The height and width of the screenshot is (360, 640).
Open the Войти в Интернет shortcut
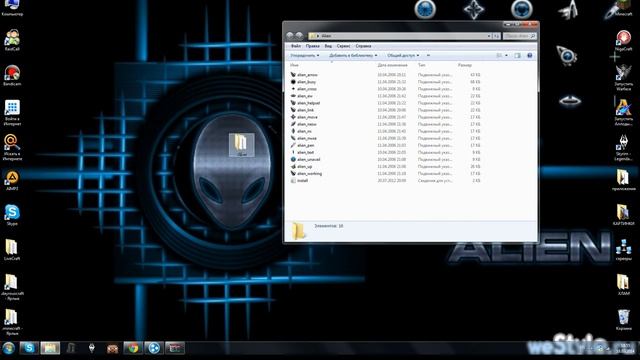click(12, 112)
